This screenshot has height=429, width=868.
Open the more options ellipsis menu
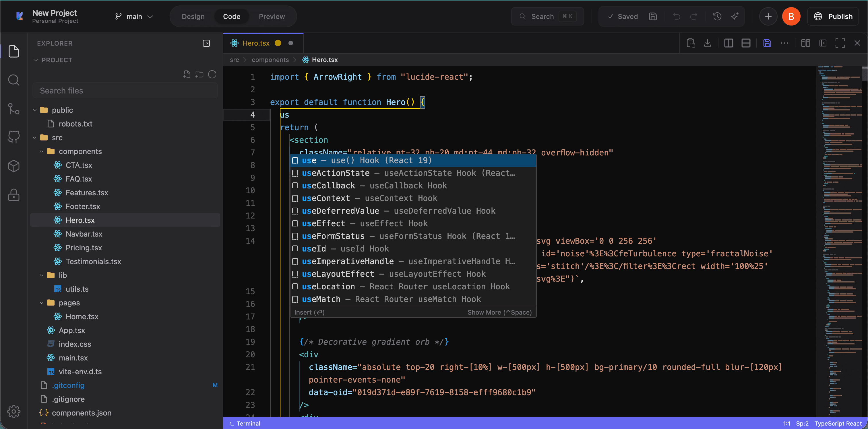pyautogui.click(x=784, y=43)
